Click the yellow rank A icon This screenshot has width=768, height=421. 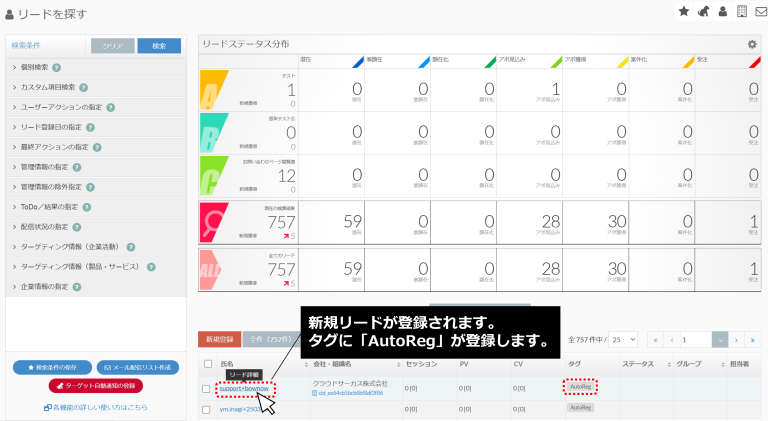pyautogui.click(x=214, y=90)
